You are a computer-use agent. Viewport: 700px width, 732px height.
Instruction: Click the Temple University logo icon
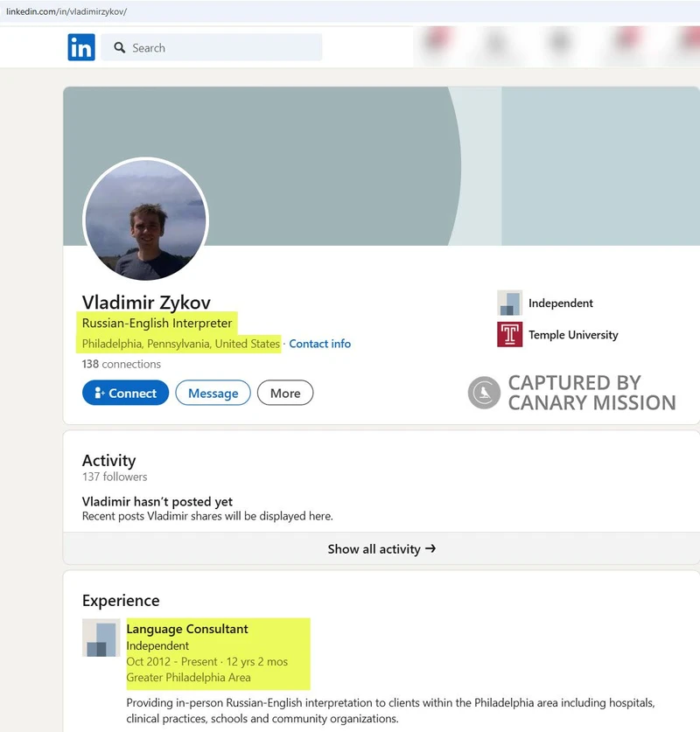coord(508,335)
